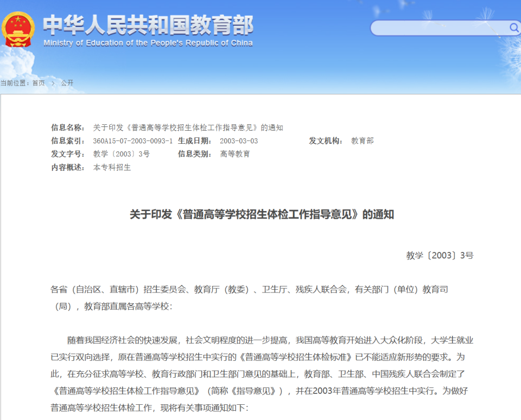The width and height of the screenshot is (521, 420).
Task: Open the 首页 breadcrumb link
Action: click(38, 83)
